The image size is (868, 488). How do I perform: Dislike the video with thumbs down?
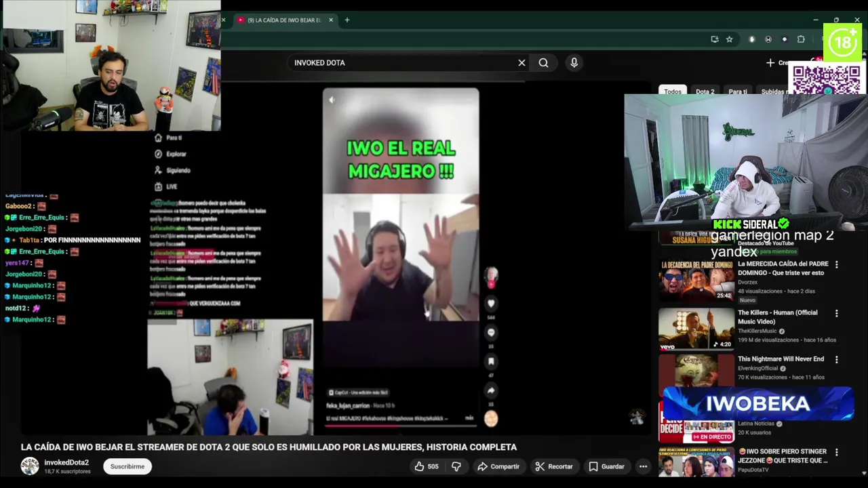tap(456, 466)
